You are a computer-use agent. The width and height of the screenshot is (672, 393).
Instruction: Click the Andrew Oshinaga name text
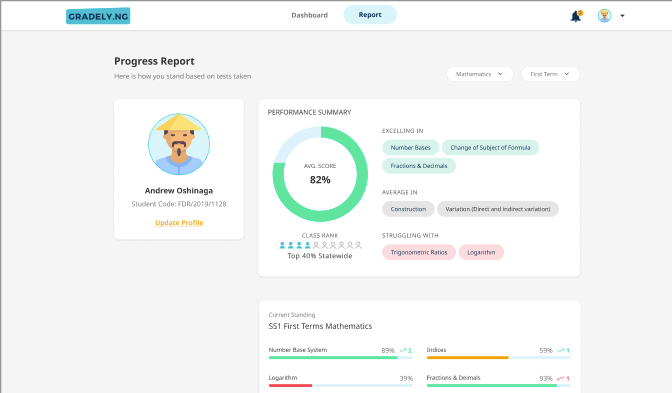coord(179,191)
